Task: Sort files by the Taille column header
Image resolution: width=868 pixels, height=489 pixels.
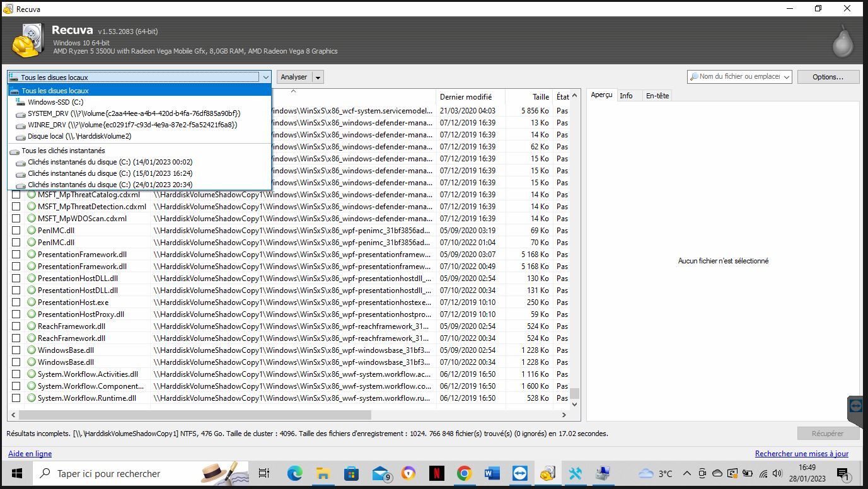Action: click(529, 97)
